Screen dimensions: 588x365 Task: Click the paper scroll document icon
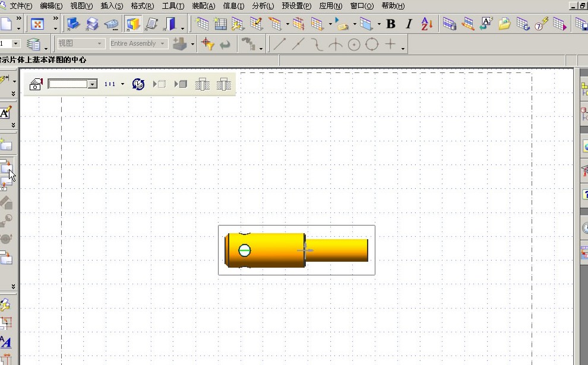(151, 24)
